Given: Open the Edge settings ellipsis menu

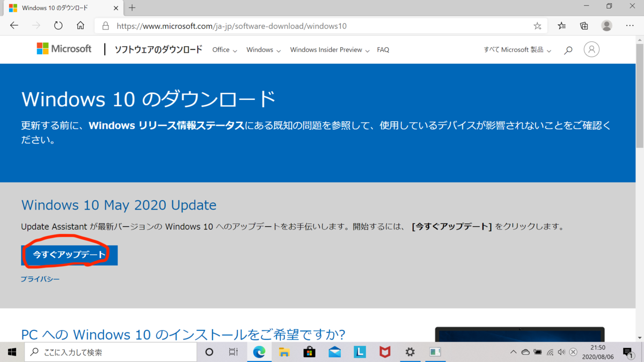Looking at the screenshot, I should (630, 26).
